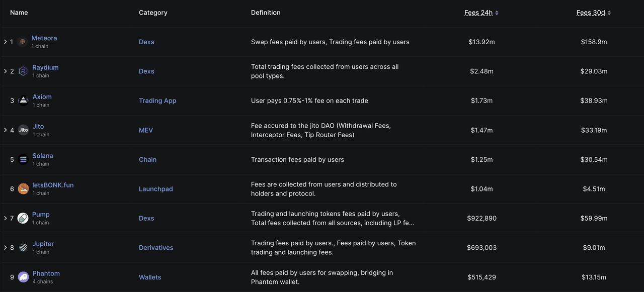
Task: Open the Trading App category link
Action: tap(157, 101)
